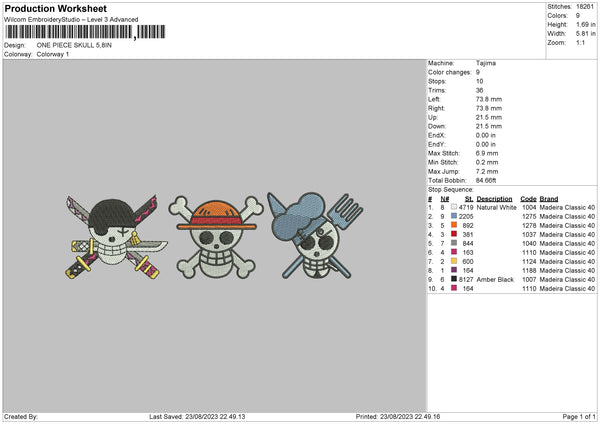Click the 'Production Worksheet' title
Screen dimensions: 600x424
coord(55,8)
